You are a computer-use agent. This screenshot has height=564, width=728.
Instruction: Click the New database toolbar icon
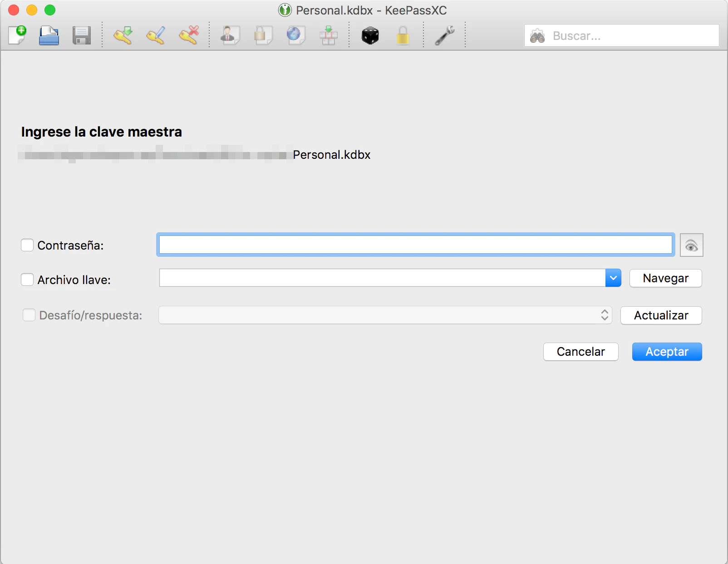pos(17,35)
